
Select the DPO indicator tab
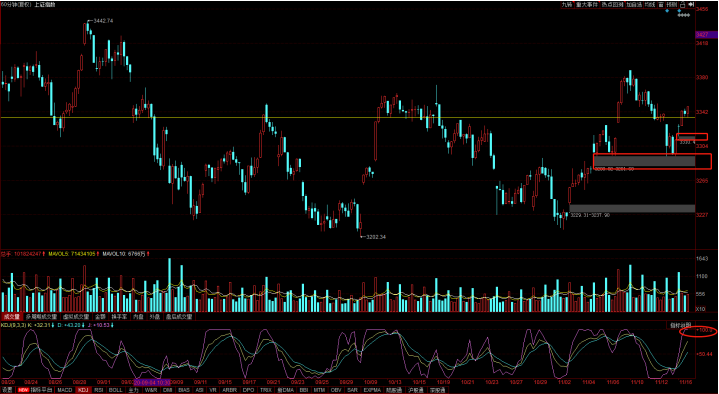249,390
